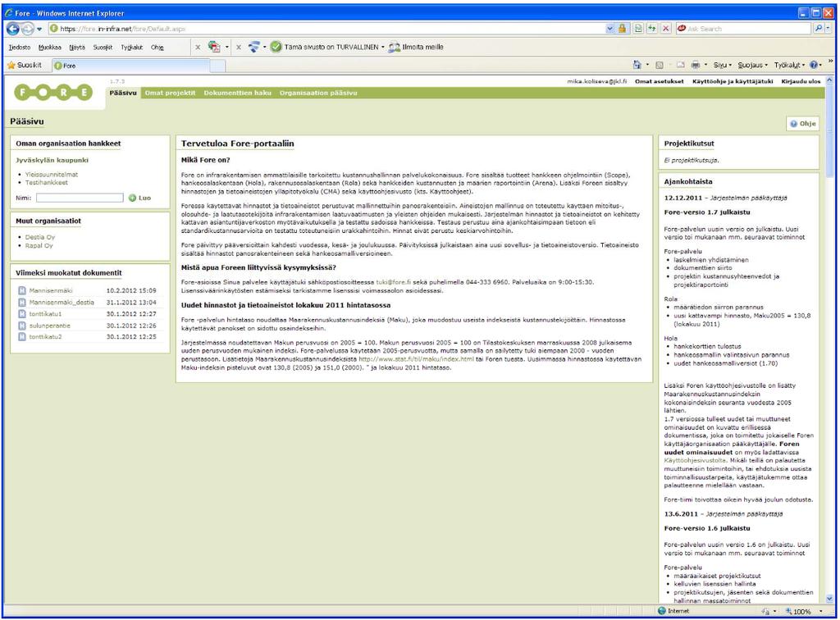Image resolution: width=840 pixels, height=620 pixels.
Task: Click the security padlock icon in address bar
Action: (622, 29)
